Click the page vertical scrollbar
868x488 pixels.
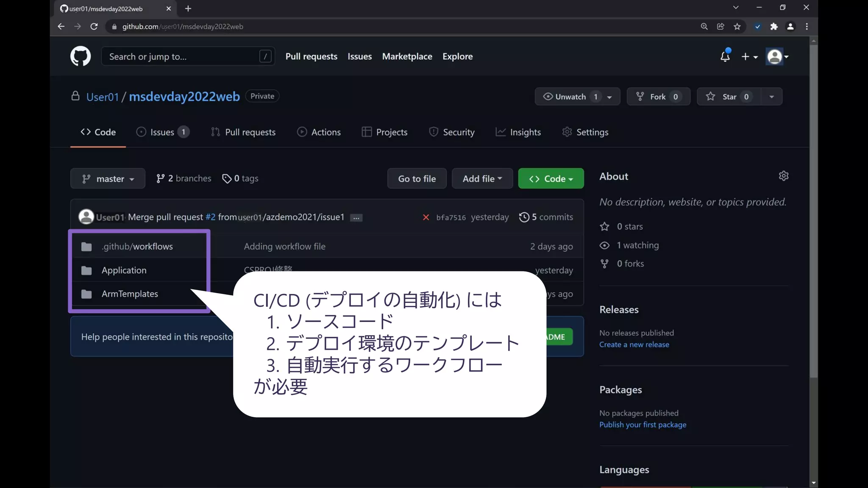tap(813, 212)
